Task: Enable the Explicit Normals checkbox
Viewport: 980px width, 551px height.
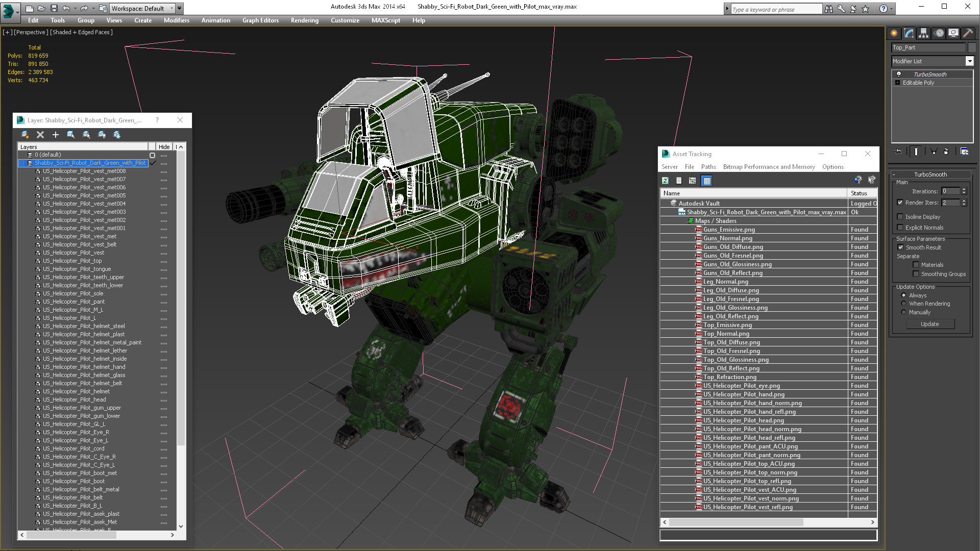Action: pyautogui.click(x=900, y=228)
